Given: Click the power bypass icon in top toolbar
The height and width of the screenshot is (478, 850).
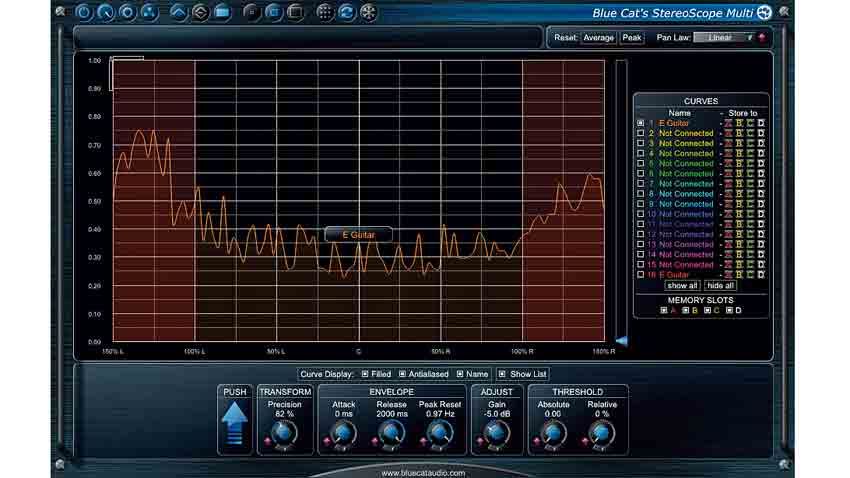Looking at the screenshot, I should (x=84, y=12).
